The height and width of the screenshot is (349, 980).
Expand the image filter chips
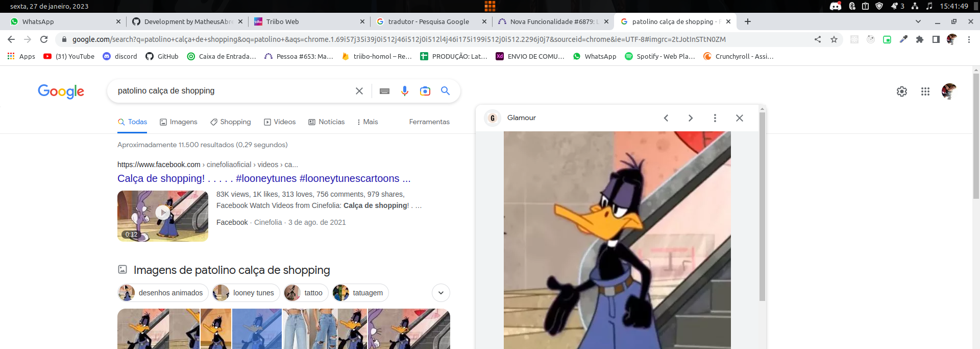point(441,293)
